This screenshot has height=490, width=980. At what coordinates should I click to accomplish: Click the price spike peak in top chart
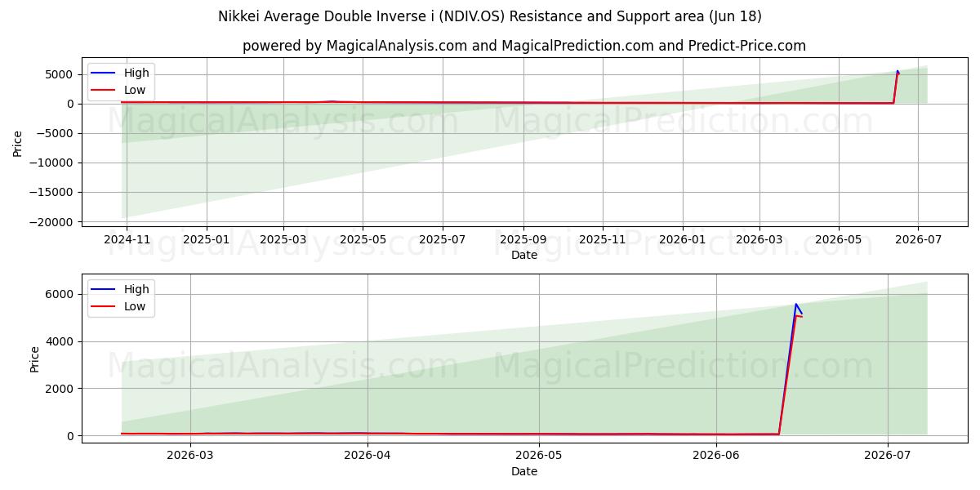(898, 71)
